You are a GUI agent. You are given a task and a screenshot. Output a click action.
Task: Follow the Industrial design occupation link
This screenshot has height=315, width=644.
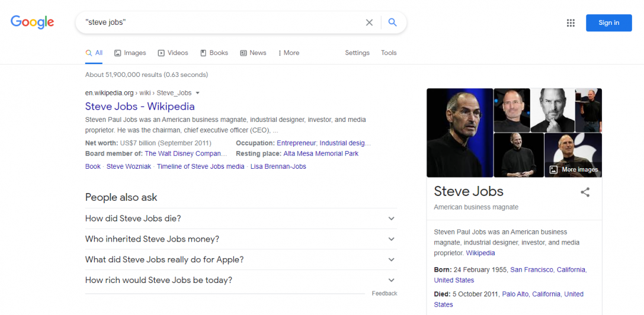(x=345, y=143)
